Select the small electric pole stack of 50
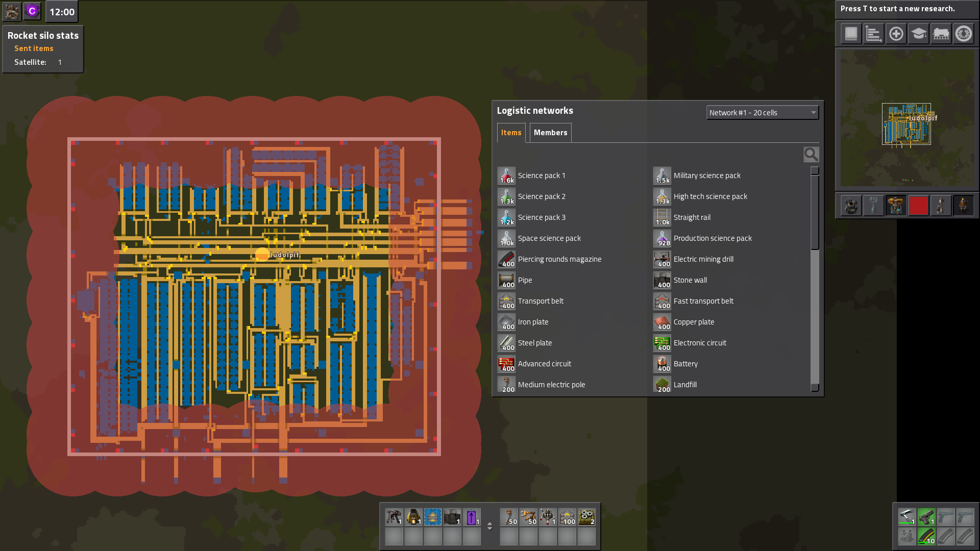The width and height of the screenshot is (980, 551). 509,517
